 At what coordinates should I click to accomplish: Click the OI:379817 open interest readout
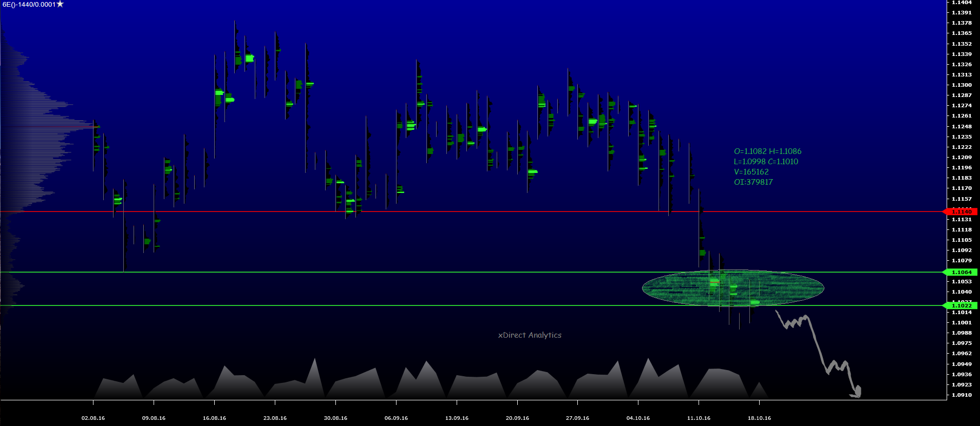click(x=753, y=182)
